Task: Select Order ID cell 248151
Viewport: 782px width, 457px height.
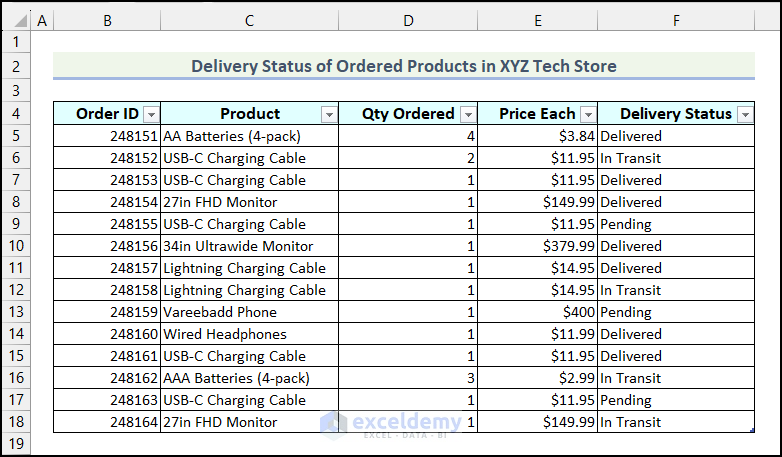Action: tap(107, 136)
